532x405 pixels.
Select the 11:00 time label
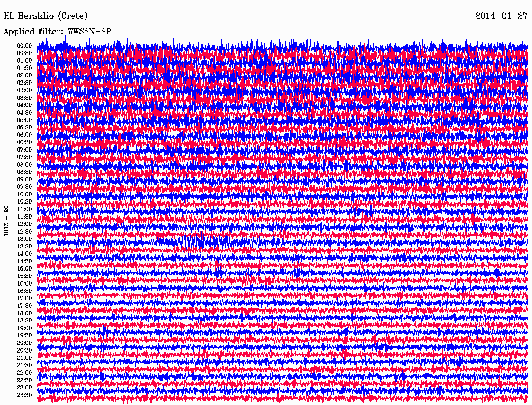pos(24,209)
